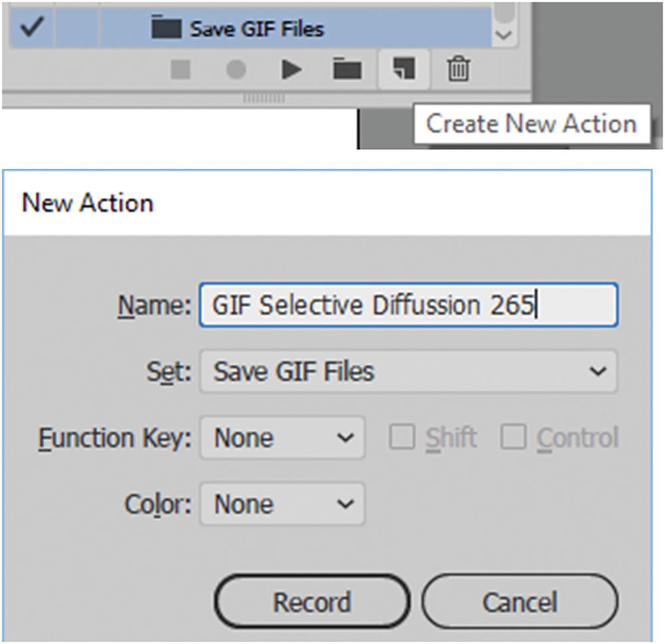The width and height of the screenshot is (665, 644).
Task: Expand the Color dropdown
Action: pyautogui.click(x=283, y=504)
